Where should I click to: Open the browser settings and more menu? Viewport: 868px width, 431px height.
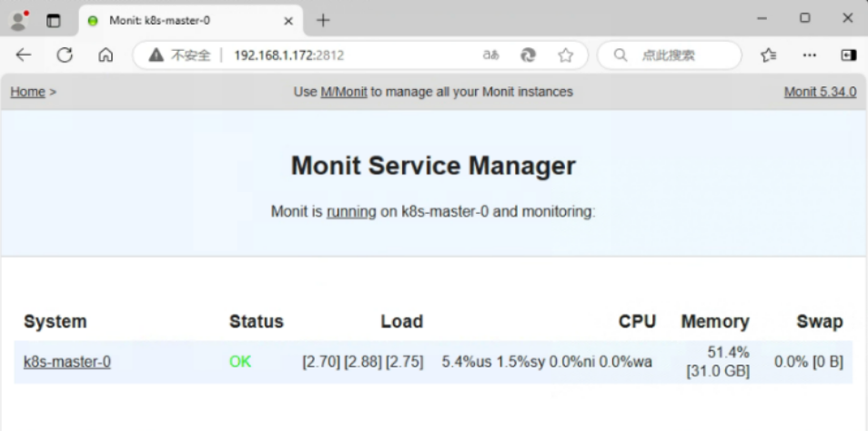pyautogui.click(x=810, y=55)
